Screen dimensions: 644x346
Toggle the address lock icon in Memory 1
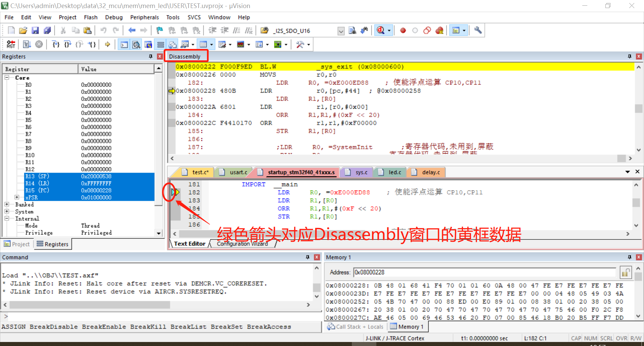click(626, 272)
